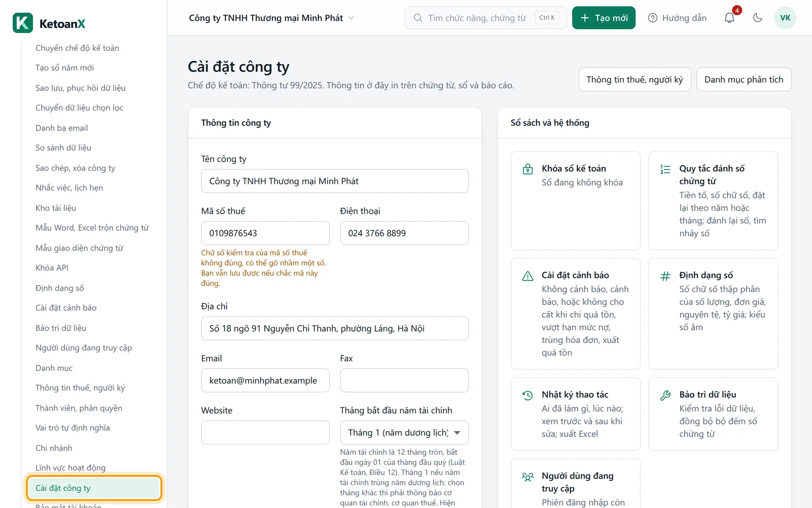Click the Tạo mới button
Viewport: 812px width, 508px height.
[x=603, y=18]
